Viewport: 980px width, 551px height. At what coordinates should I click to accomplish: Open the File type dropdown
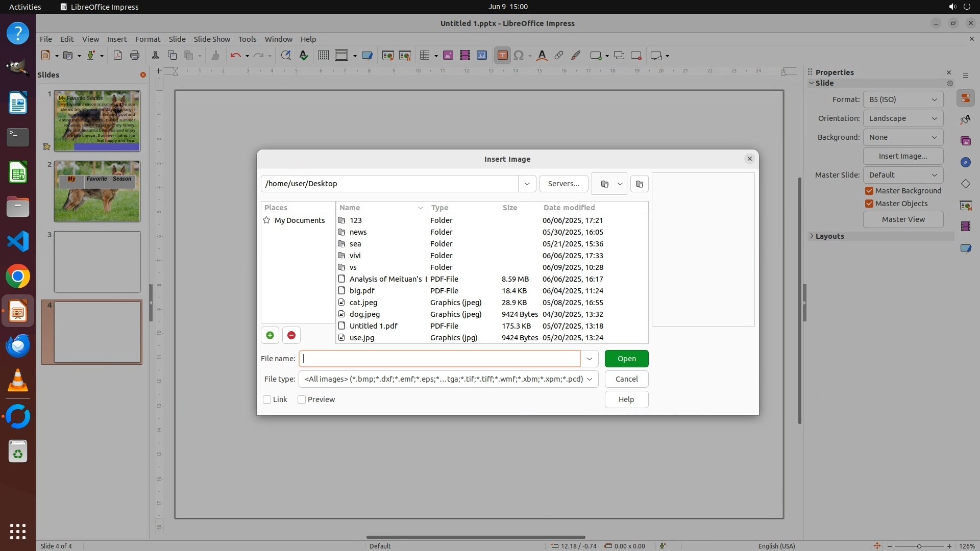[590, 379]
